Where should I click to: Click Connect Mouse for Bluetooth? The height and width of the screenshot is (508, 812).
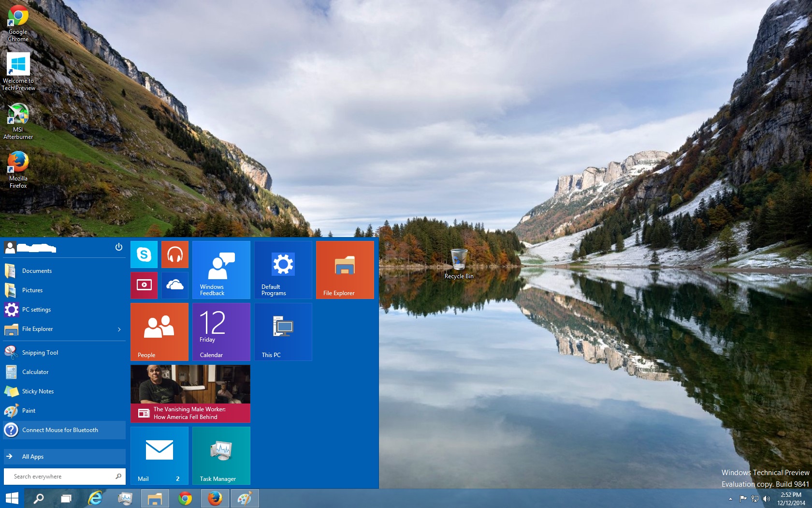[60, 430]
